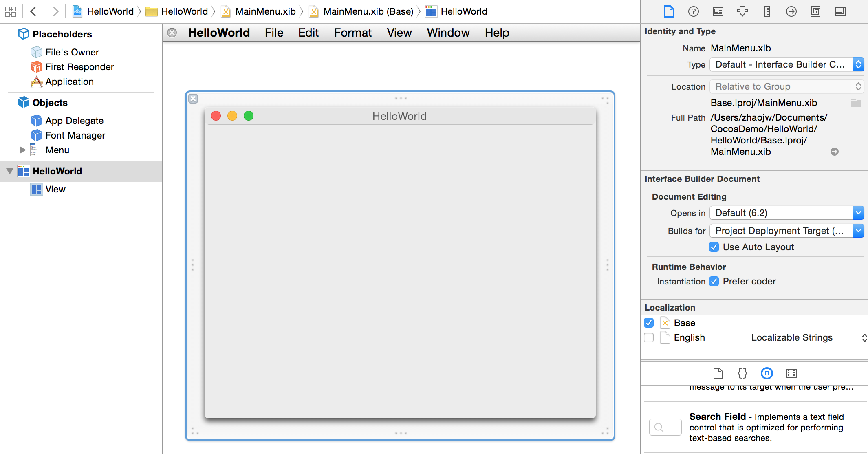The image size is (868, 454).
Task: Click the Location Relative to Group dropdown
Action: tap(784, 87)
